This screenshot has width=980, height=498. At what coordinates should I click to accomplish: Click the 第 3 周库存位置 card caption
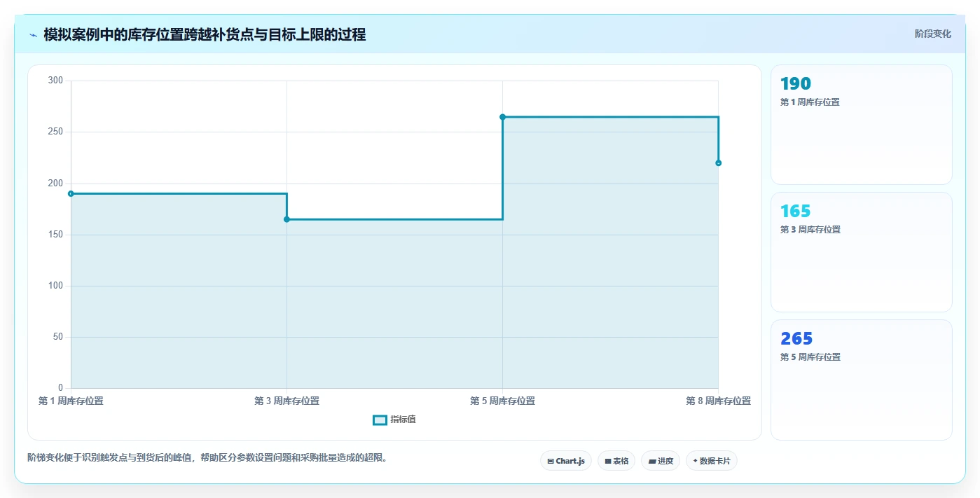[x=810, y=229]
